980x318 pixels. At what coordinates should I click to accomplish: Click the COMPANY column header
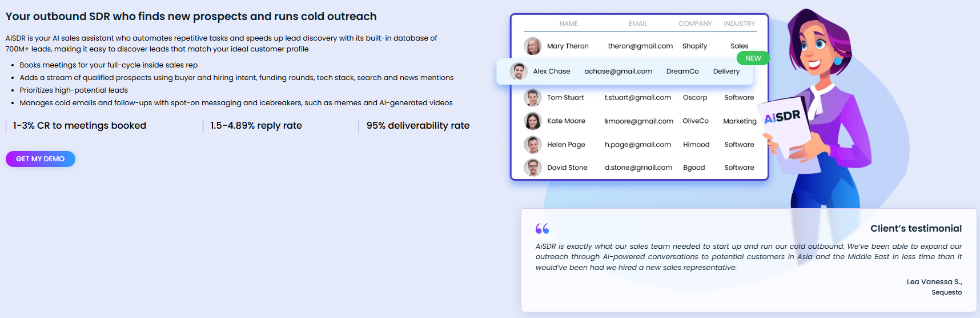[695, 24]
